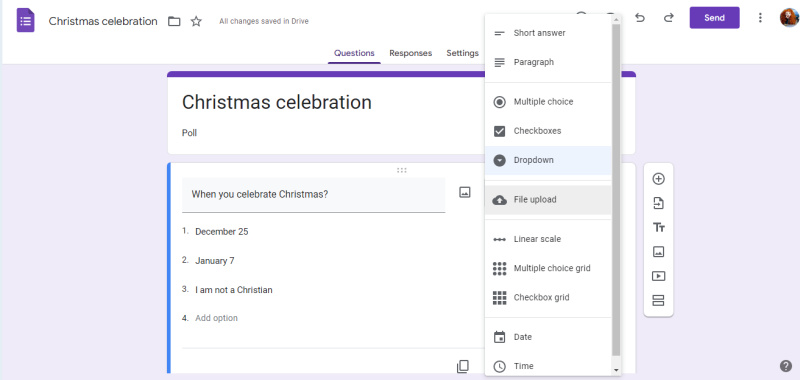The image size is (800, 380).
Task: Add section icon in side toolbar
Action: coord(659,300)
